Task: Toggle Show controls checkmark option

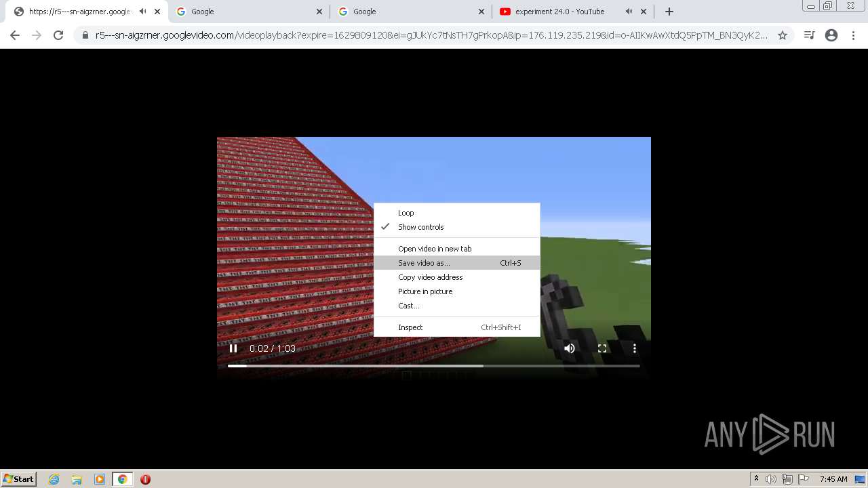Action: click(457, 227)
